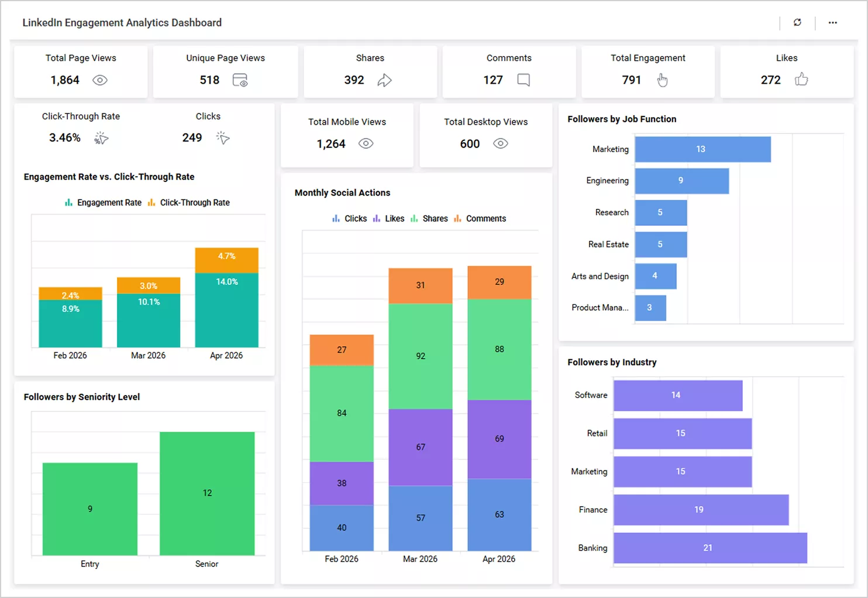Open the more options ellipsis menu
868x598 pixels.
pos(833,22)
